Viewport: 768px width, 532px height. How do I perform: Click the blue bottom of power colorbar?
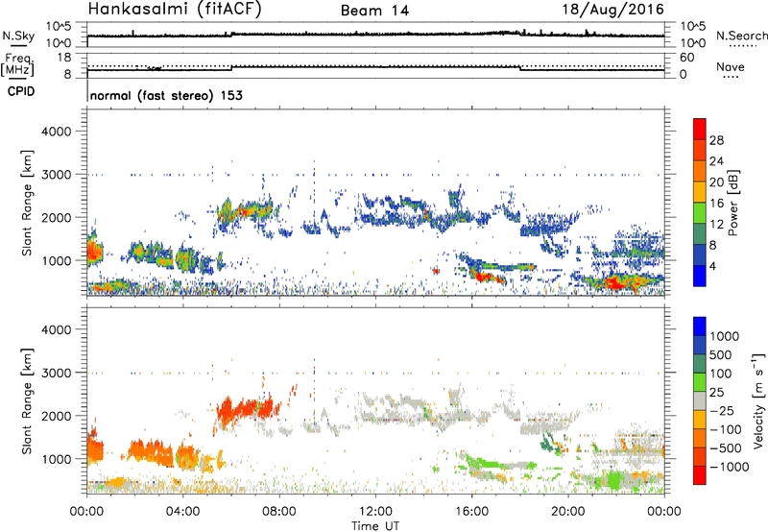click(x=700, y=276)
